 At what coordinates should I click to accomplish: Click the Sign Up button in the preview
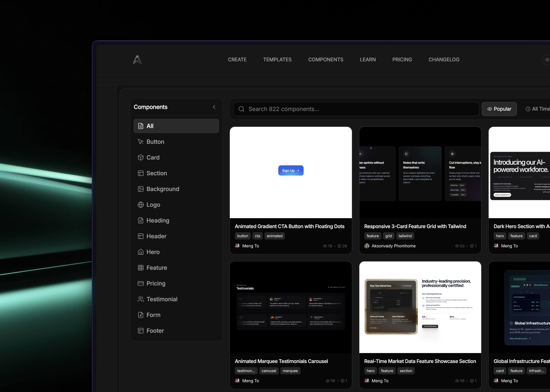(x=291, y=171)
